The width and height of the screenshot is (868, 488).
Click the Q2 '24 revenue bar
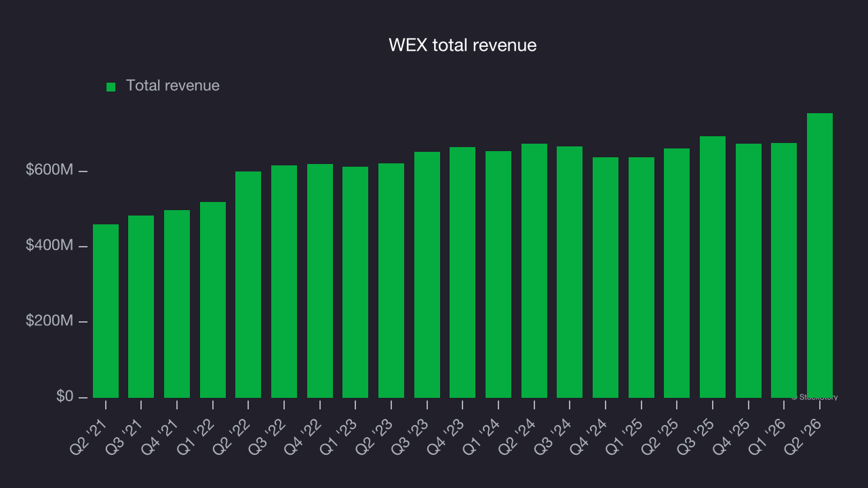[x=534, y=270]
